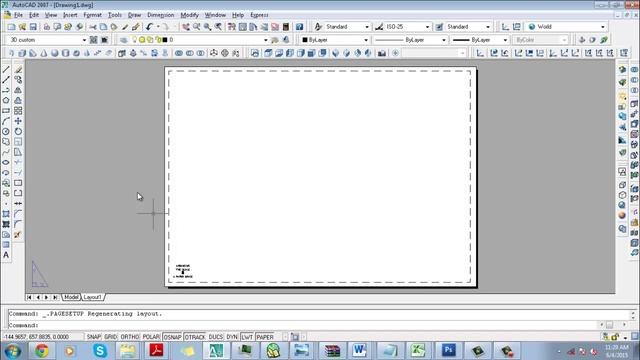This screenshot has width=640, height=360.
Task: Select the Line draw tool
Action: [6, 70]
